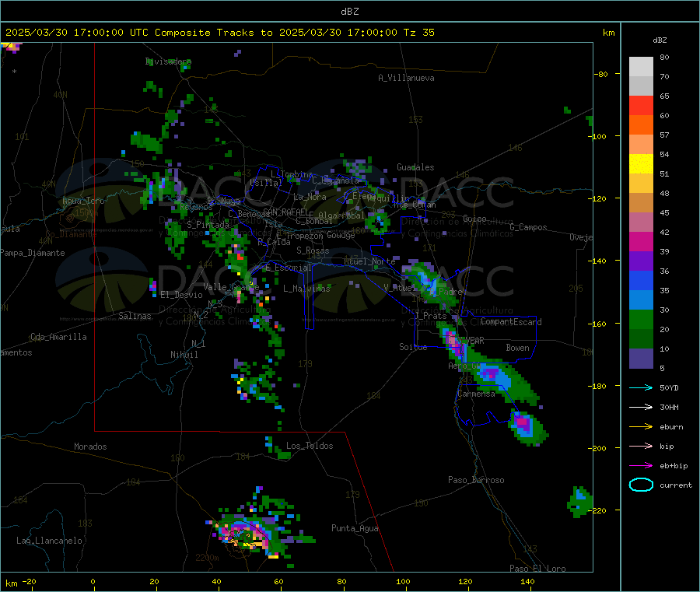Click the SAN_RAFAEL city label

285,212
